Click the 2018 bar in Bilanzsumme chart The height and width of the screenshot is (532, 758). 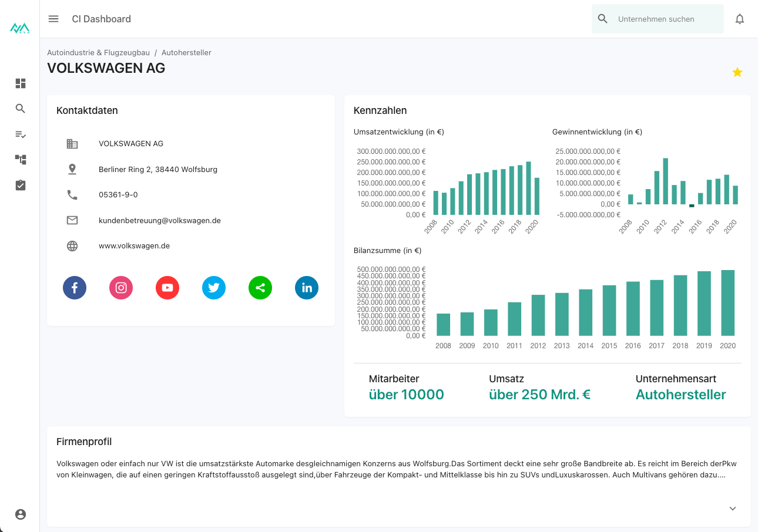coord(680,306)
